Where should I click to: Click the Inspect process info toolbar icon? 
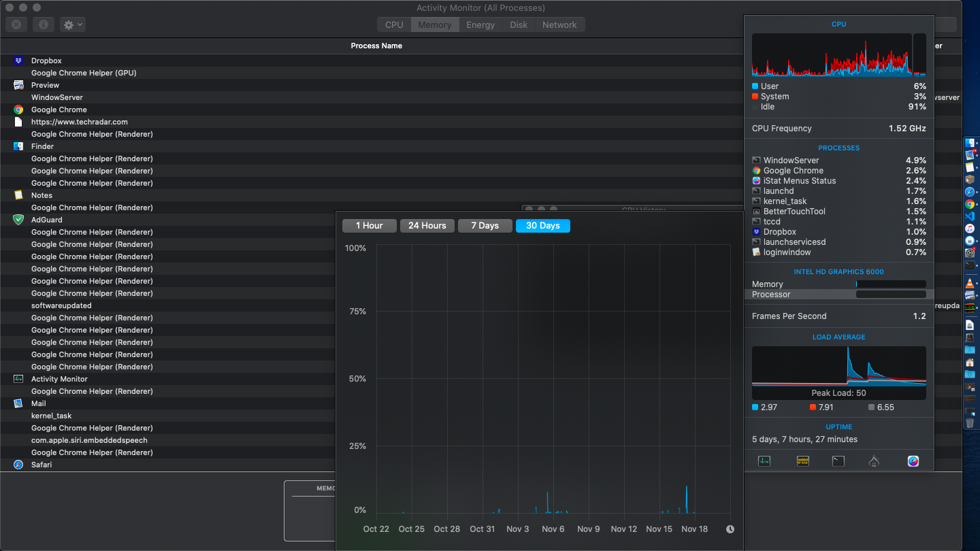pos(44,24)
